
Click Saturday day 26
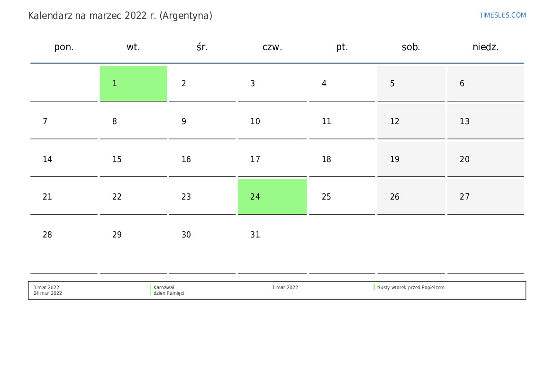[411, 197]
